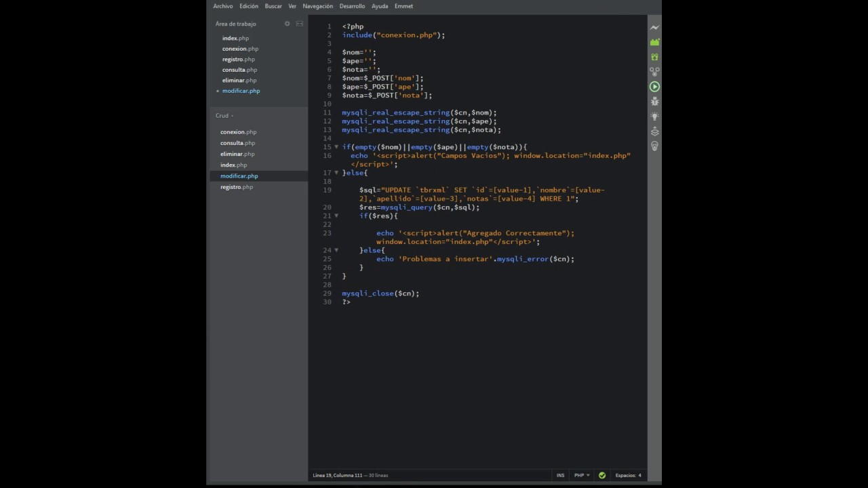The height and width of the screenshot is (488, 868).
Task: Click the bug icon in right toolbar
Action: (654, 102)
